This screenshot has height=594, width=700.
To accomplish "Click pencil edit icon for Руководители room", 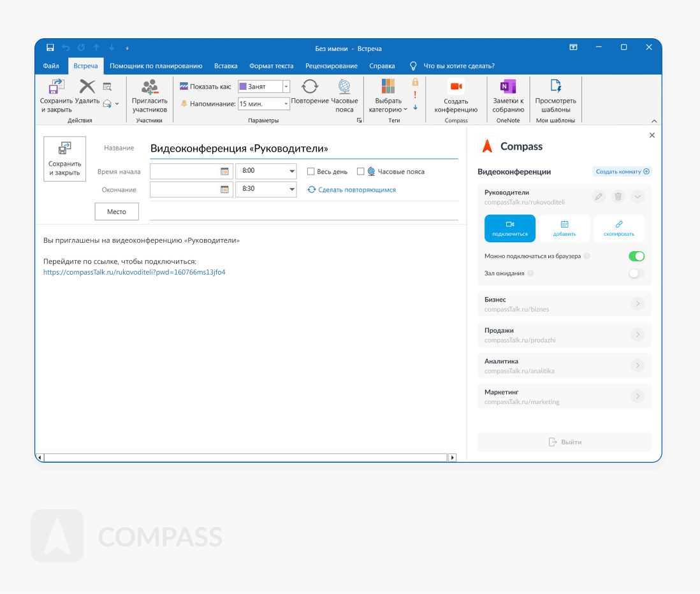I will pyautogui.click(x=599, y=197).
